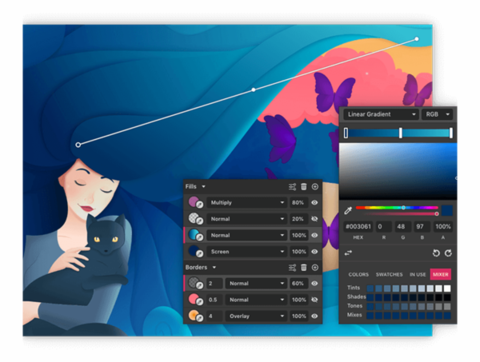Add a new fill with plus icon

(315, 187)
